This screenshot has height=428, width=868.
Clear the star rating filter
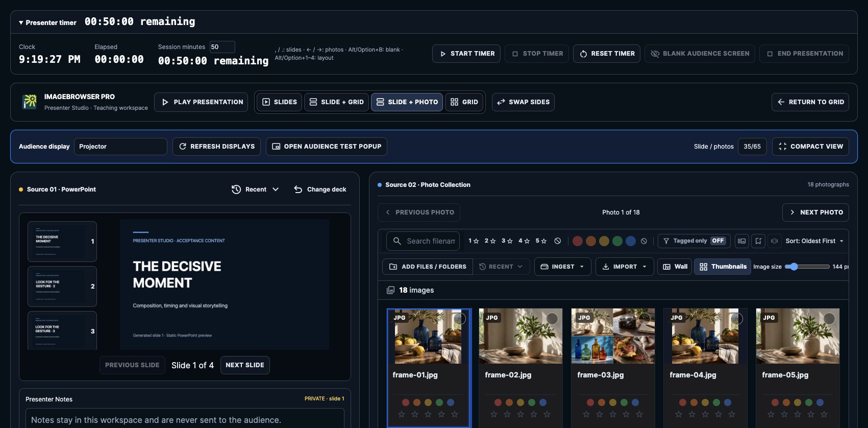tap(558, 241)
